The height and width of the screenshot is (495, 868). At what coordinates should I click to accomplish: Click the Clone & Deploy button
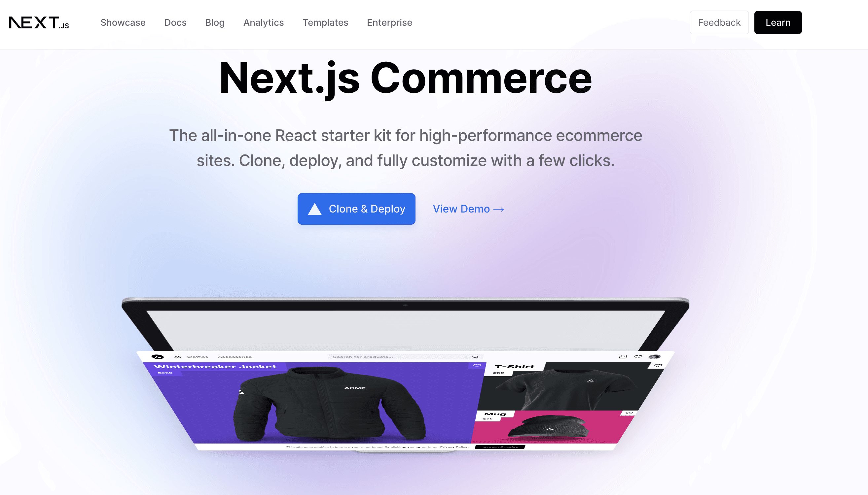pyautogui.click(x=356, y=209)
